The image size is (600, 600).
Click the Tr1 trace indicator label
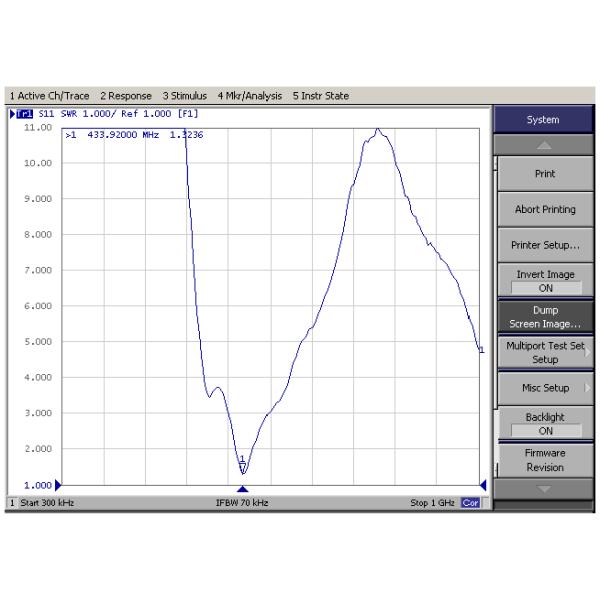point(22,114)
